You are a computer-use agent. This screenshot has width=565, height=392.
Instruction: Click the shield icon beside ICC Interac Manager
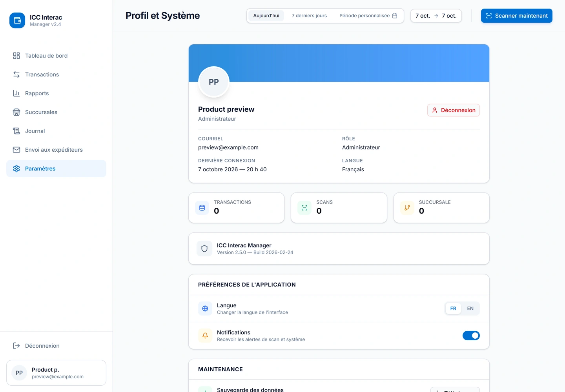coord(204,249)
